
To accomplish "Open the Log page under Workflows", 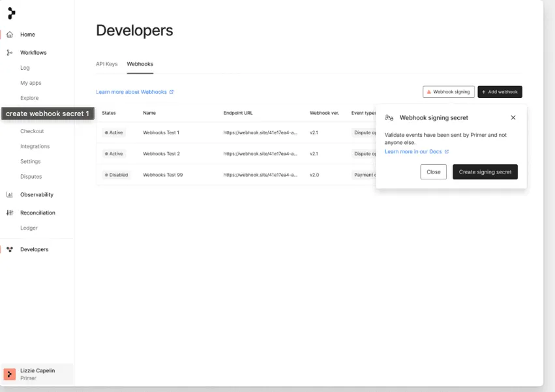I will pyautogui.click(x=25, y=68).
